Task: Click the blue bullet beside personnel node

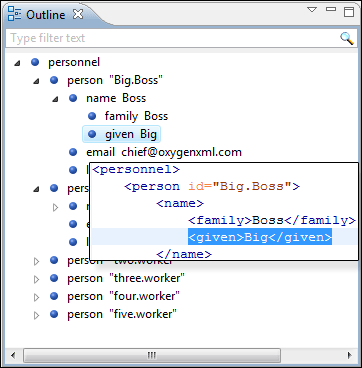Action: (x=35, y=62)
